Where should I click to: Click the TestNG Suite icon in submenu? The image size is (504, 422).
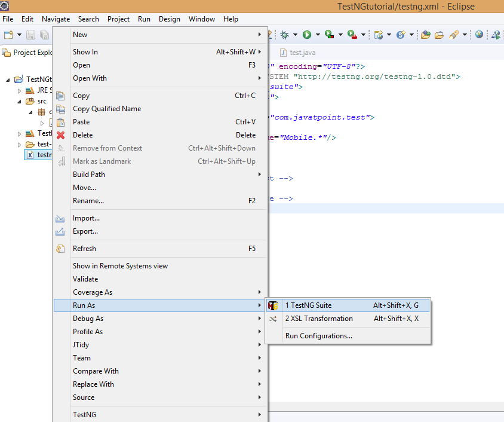click(273, 305)
